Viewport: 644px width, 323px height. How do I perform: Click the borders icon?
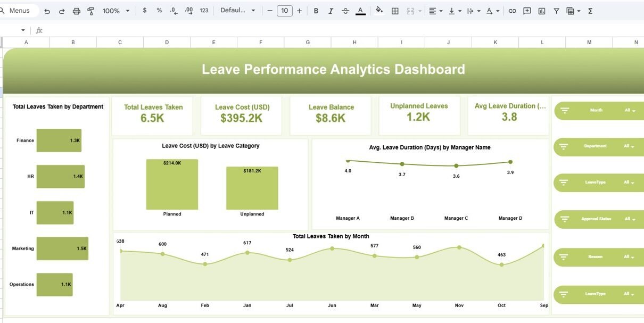tap(395, 11)
